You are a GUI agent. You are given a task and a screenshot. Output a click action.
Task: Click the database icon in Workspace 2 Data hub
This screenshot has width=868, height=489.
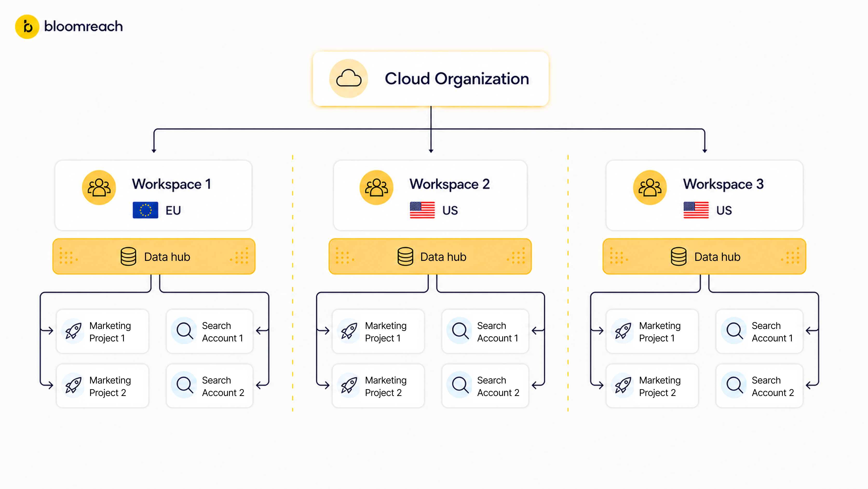(x=405, y=257)
